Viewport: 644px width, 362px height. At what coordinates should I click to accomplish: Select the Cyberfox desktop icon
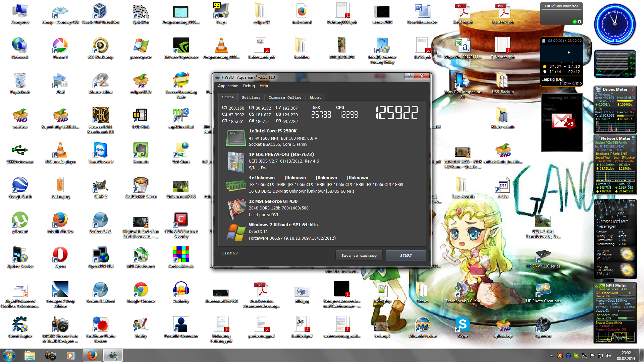(543, 328)
